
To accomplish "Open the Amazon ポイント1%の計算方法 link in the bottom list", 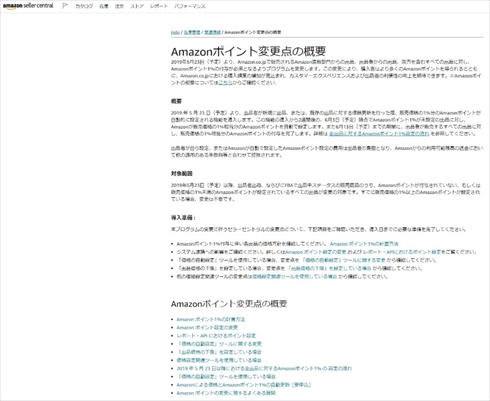I will [211, 319].
